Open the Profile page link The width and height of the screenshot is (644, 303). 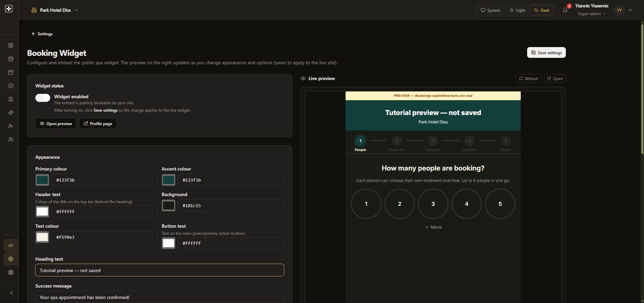[98, 123]
